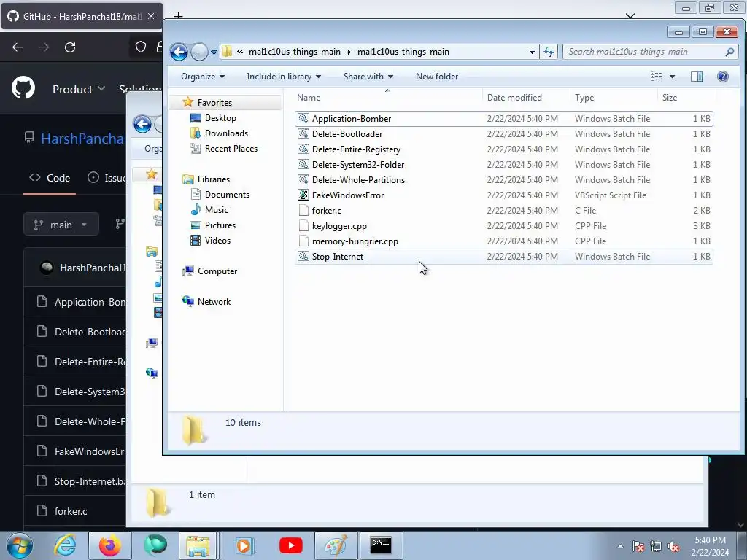
Task: Sort by the Type column header
Action: click(584, 98)
